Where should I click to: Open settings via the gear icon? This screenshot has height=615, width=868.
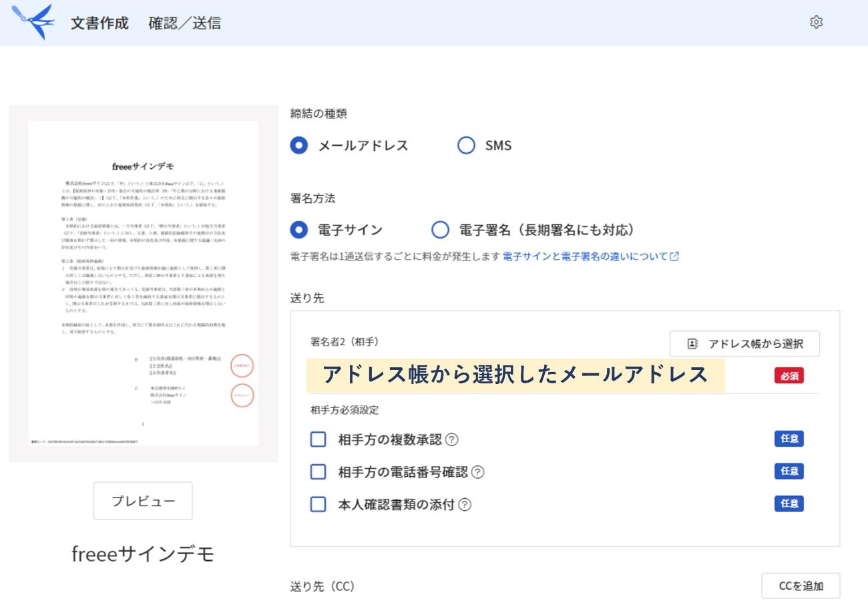coord(816,22)
